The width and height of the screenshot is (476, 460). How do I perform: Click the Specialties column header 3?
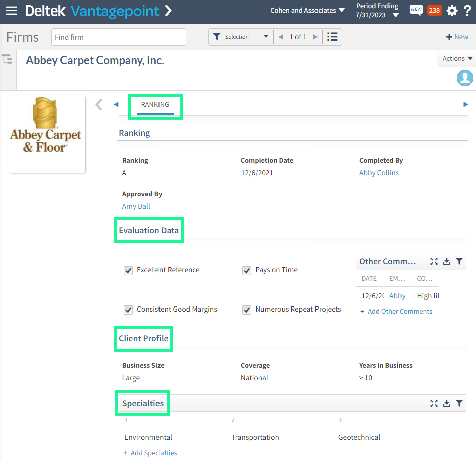(340, 420)
